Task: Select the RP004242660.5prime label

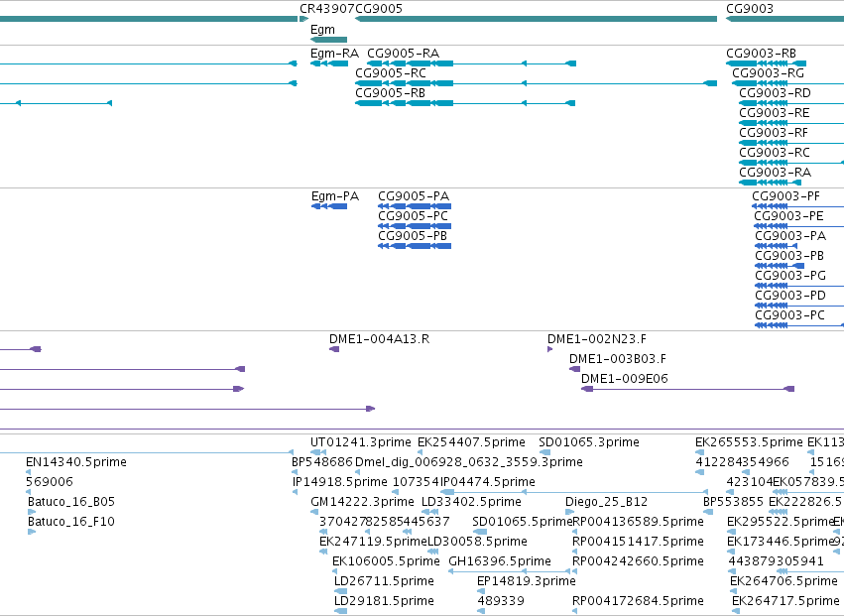Action: coord(638,562)
